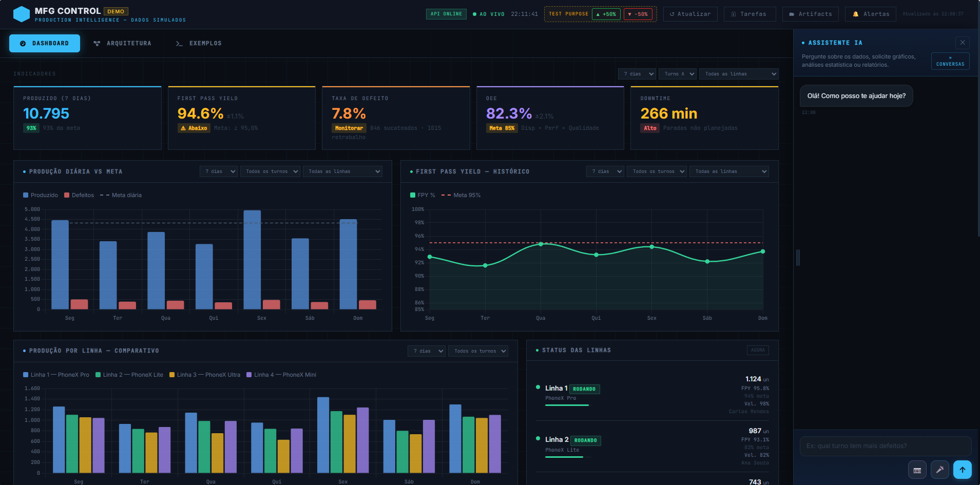Toggle FPY % legend item

pyautogui.click(x=422, y=195)
